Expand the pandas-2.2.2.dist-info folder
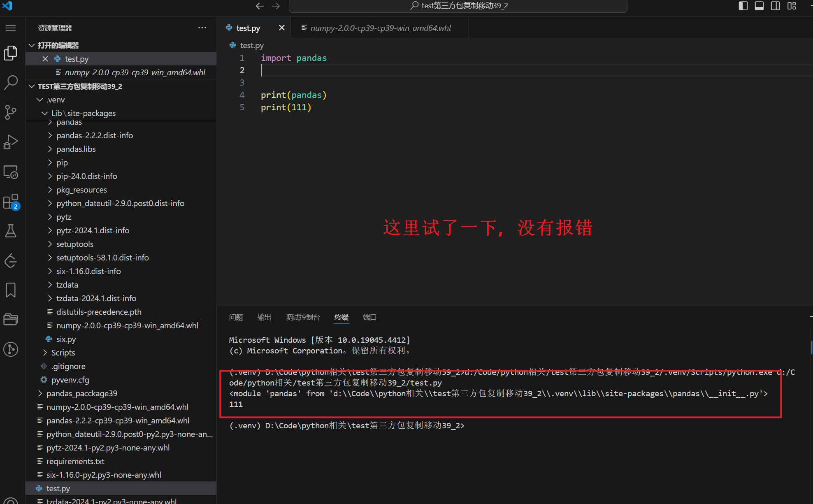 click(x=121, y=135)
